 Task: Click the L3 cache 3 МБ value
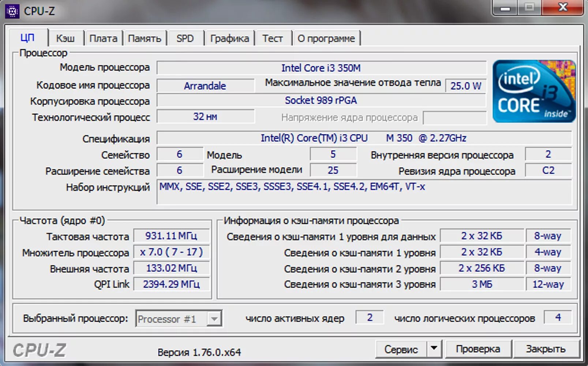point(482,284)
